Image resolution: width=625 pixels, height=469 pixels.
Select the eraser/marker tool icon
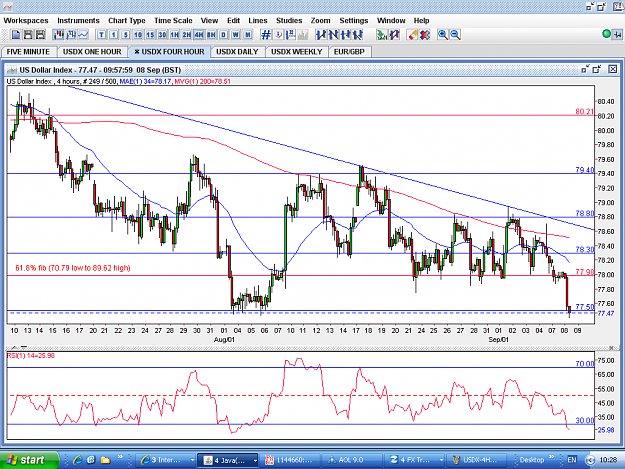tap(413, 35)
